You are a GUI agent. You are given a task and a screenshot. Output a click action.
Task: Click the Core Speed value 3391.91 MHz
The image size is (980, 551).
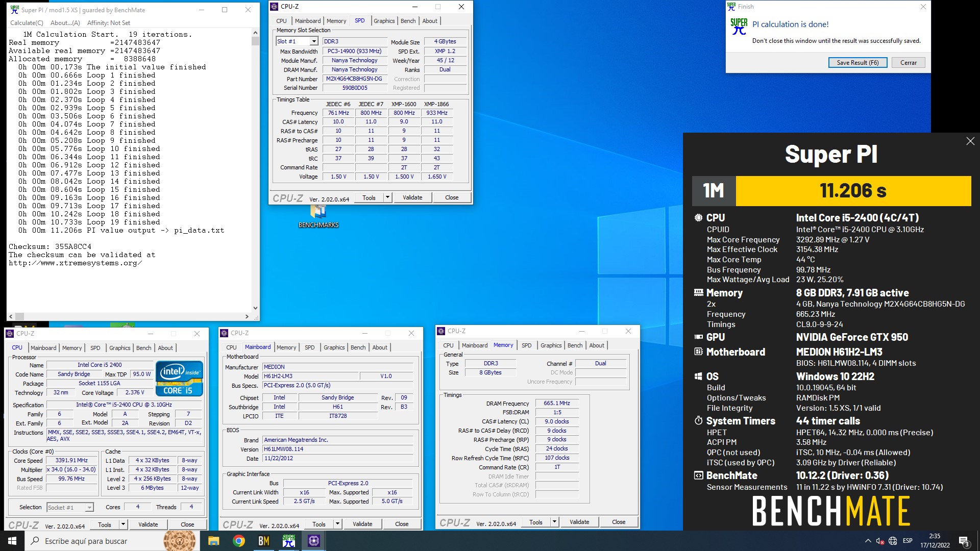(x=71, y=460)
